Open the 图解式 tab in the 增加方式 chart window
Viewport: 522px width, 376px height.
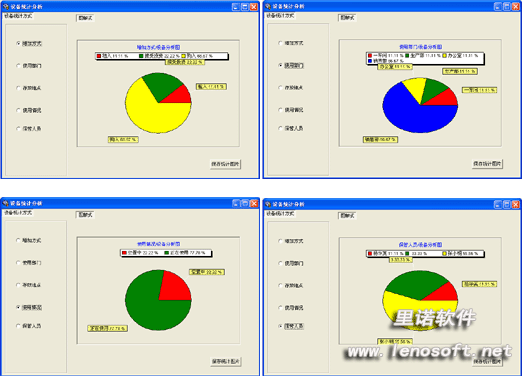(85, 18)
